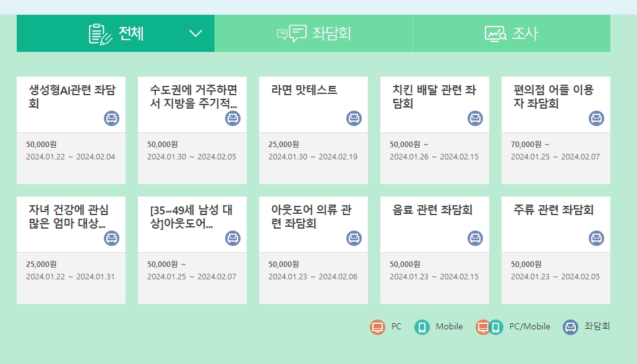Click the 좌담회 icon on [35~49세 남성 대상] card

(x=233, y=239)
